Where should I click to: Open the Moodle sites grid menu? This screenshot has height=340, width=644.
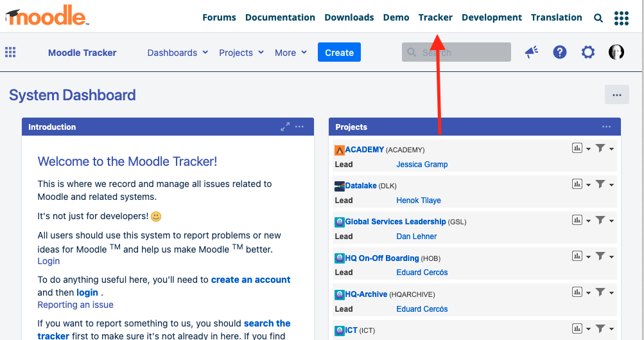(622, 18)
